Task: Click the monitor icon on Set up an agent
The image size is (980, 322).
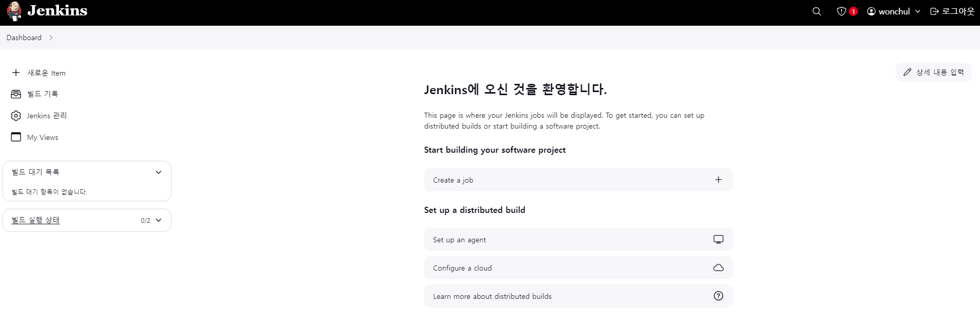Action: 719,239
